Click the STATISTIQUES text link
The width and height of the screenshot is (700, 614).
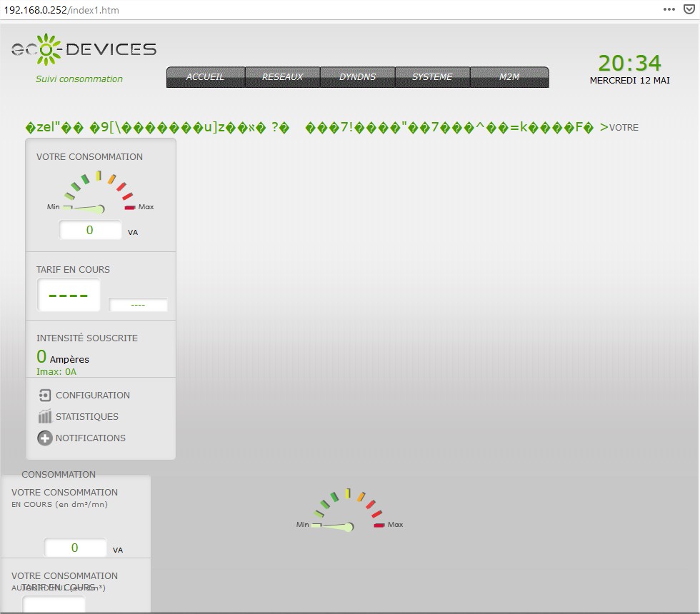pos(87,416)
